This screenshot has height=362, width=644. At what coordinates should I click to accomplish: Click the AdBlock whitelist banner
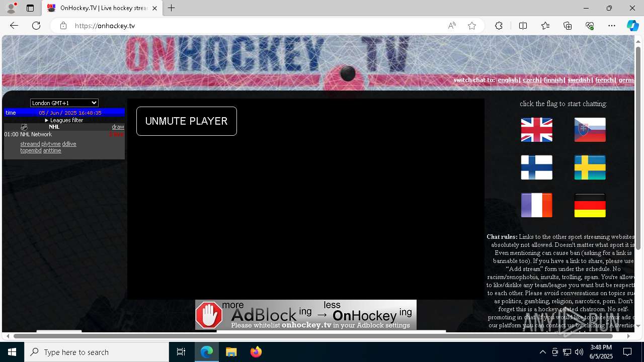click(x=306, y=315)
